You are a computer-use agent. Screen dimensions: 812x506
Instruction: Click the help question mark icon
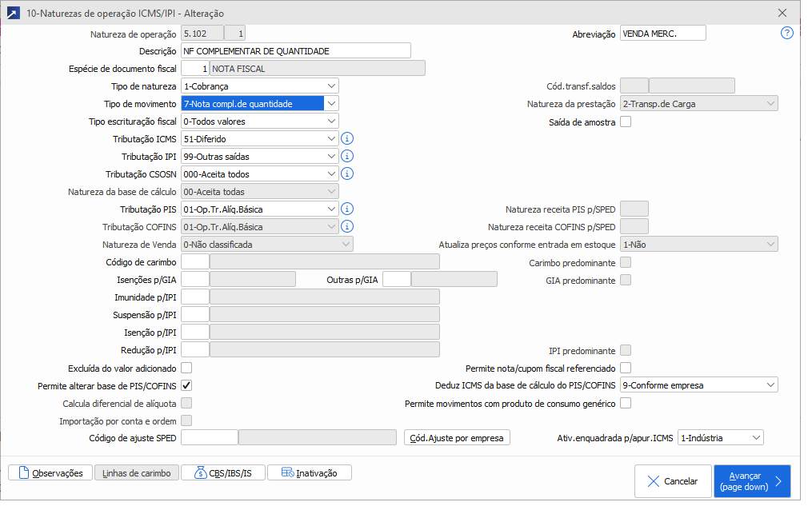point(787,34)
